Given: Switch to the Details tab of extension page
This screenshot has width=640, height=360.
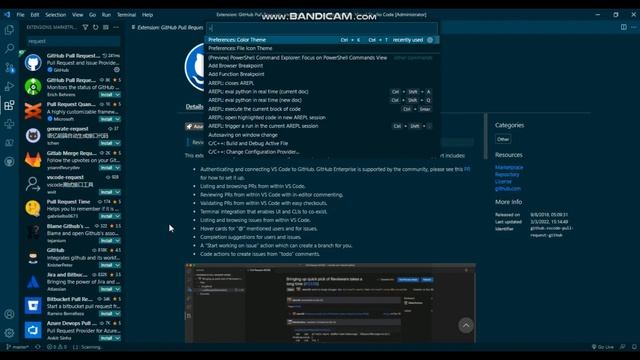Looking at the screenshot, I should 194,107.
